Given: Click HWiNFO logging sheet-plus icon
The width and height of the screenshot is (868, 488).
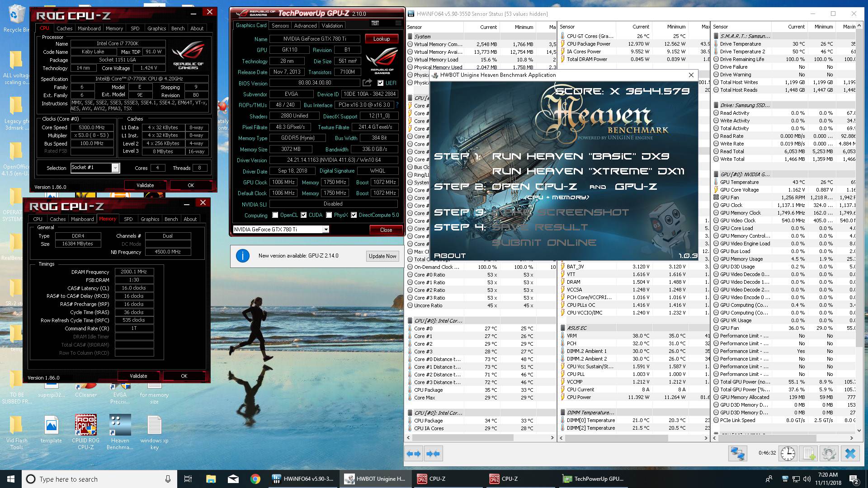Looking at the screenshot, I should tap(809, 453).
